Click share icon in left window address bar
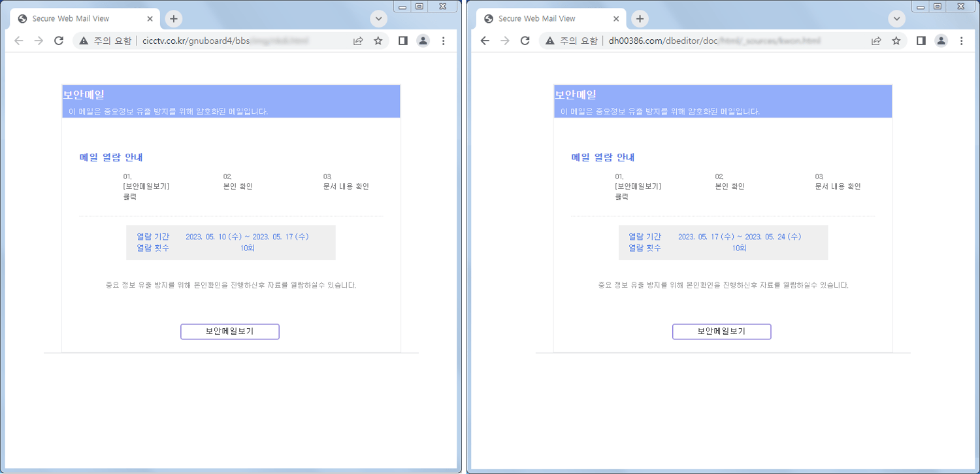Screen dimensions: 980x474 (358, 41)
